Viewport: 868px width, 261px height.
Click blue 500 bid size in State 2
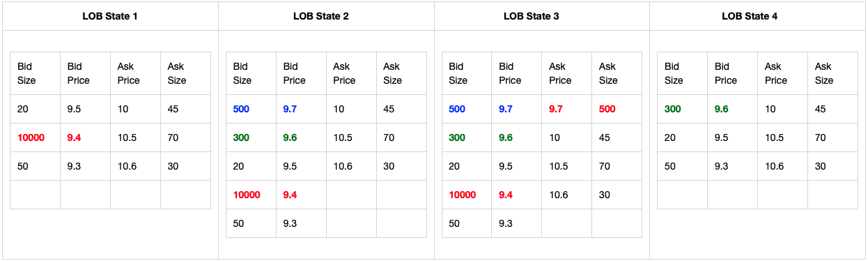click(x=242, y=109)
